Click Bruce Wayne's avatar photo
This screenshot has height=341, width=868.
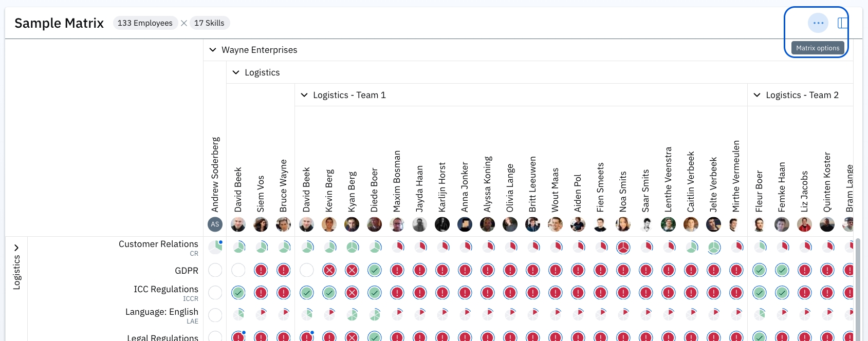[x=283, y=224]
